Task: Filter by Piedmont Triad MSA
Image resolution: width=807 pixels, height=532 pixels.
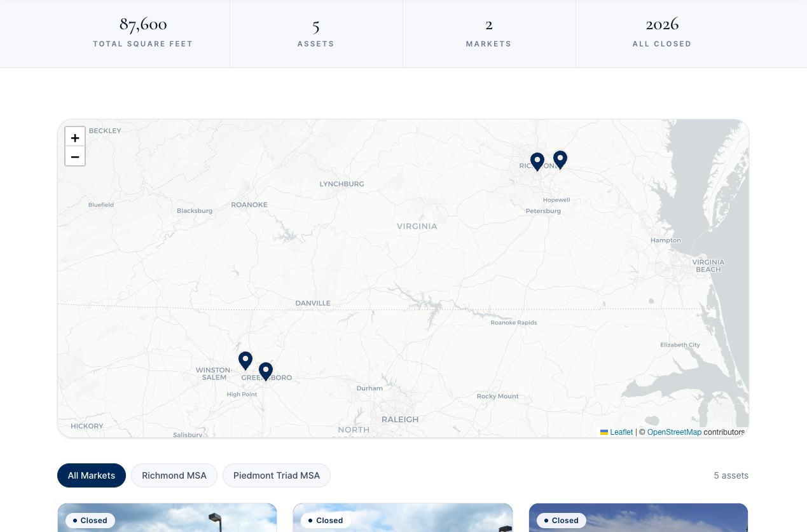Action: tap(277, 475)
